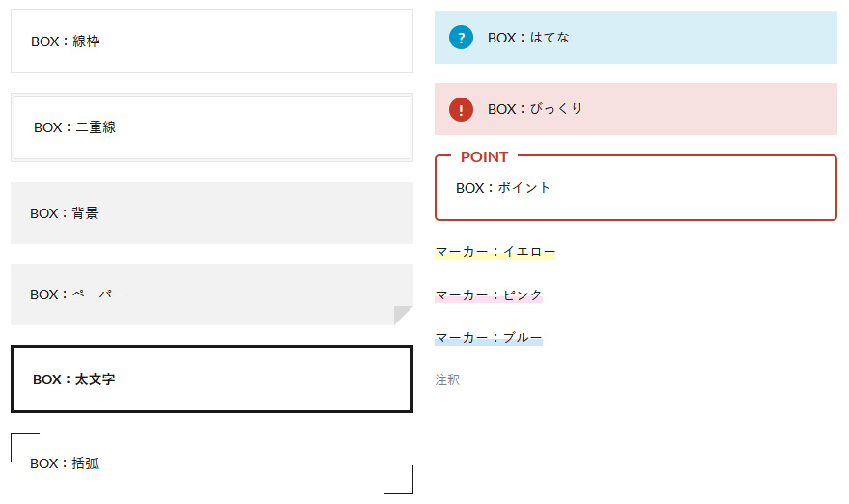The width and height of the screenshot is (849, 504).
Task: Click the BOX：ポイント text
Action: 503,188
